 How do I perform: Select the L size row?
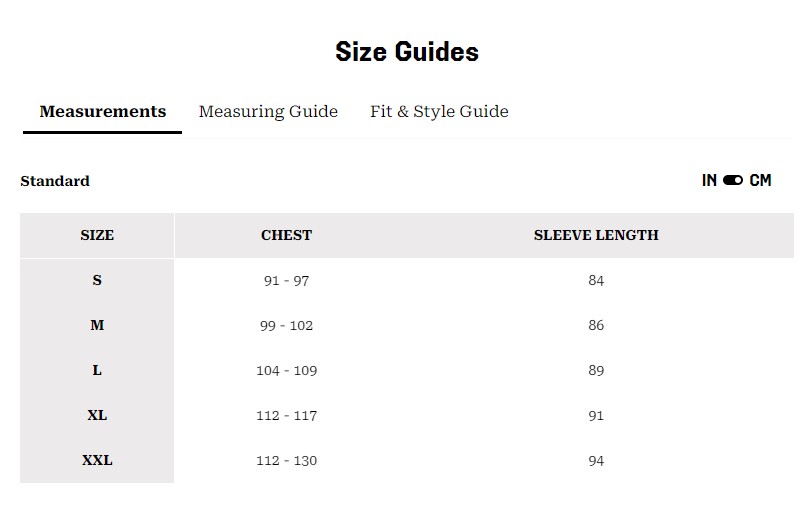pos(97,371)
